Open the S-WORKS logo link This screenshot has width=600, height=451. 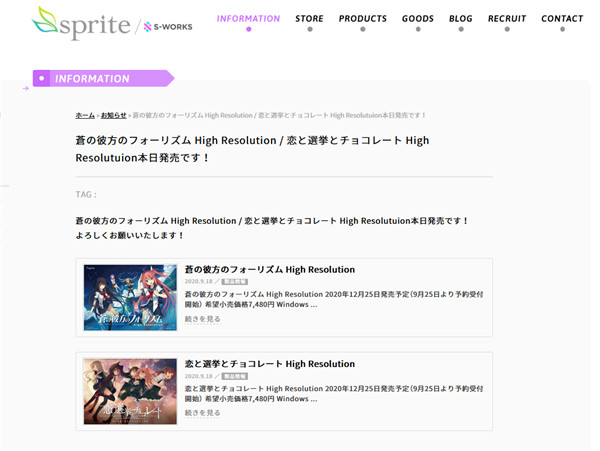click(x=168, y=27)
